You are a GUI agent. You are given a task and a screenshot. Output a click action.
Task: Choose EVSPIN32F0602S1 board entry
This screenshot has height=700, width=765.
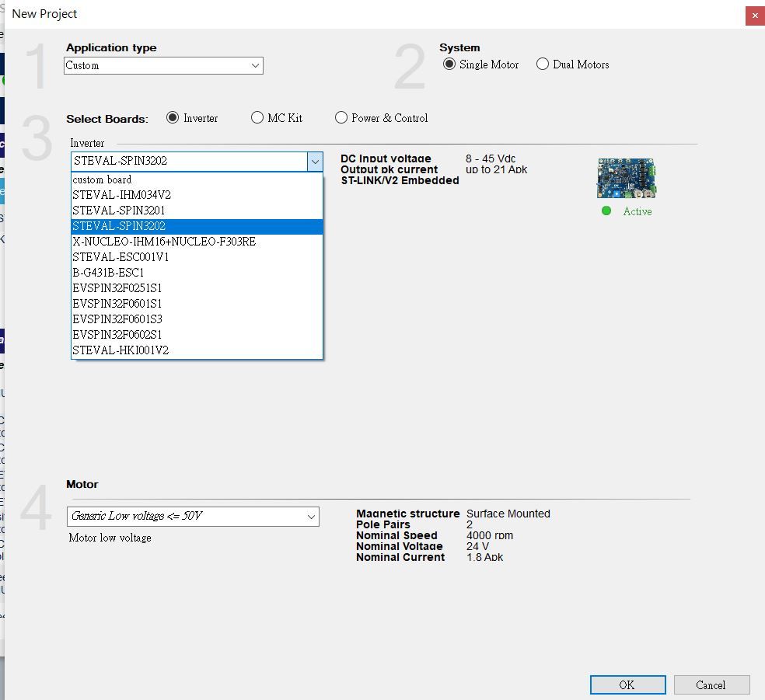[197, 335]
